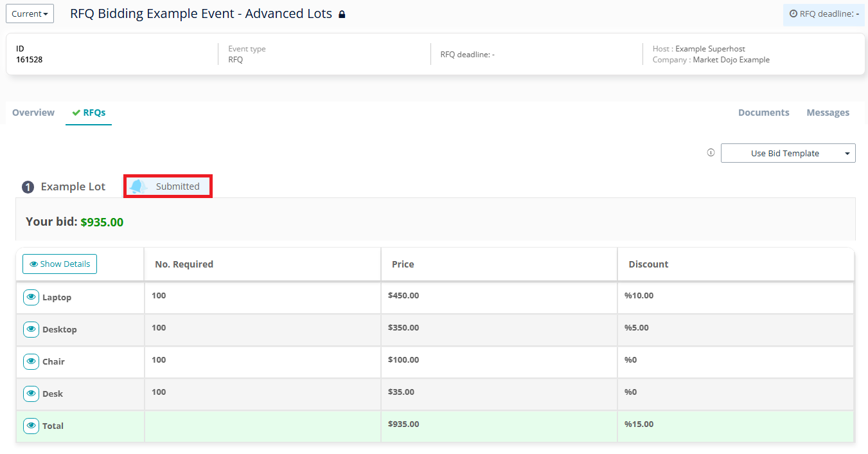Image resolution: width=868 pixels, height=454 pixels.
Task: Click the lock icon beside event title
Action: coord(342,14)
